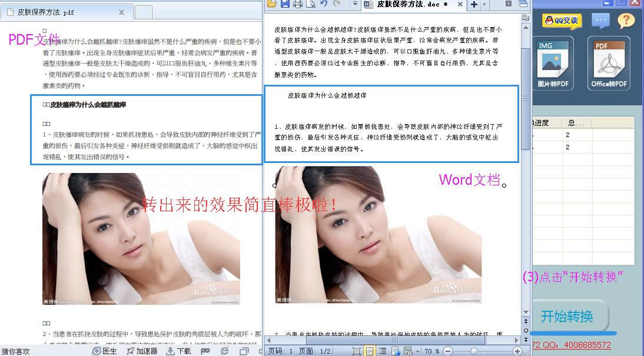The width and height of the screenshot is (644, 356).
Task: Open the browse object circle button
Action: pyautogui.click(x=526, y=331)
